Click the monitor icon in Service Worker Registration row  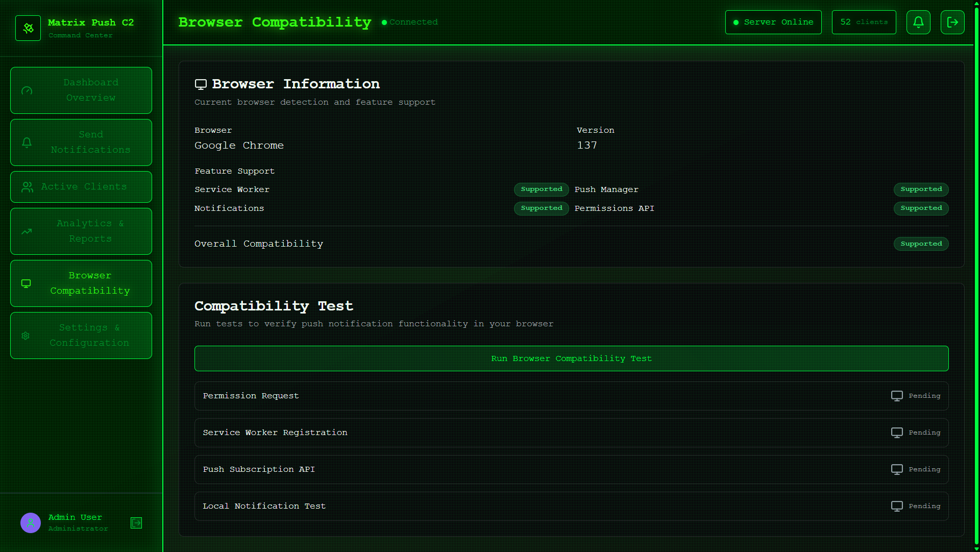pos(897,433)
